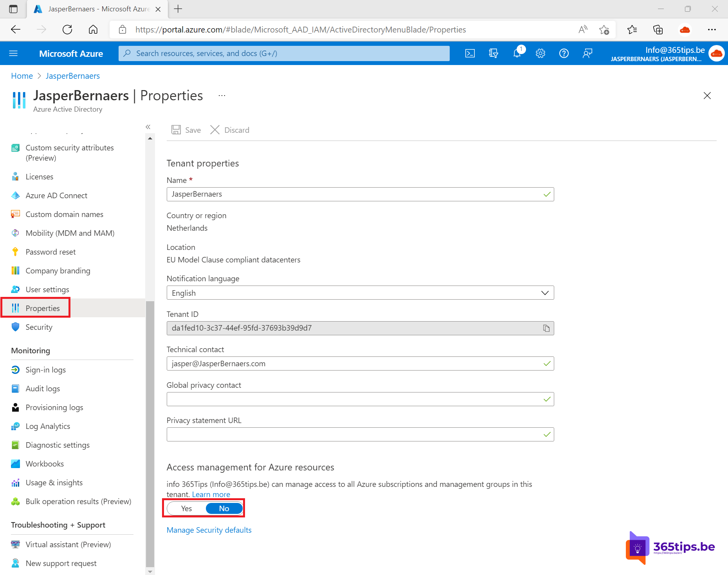This screenshot has height=575, width=728.
Task: Click Privacy statement URL field
Action: tap(360, 434)
